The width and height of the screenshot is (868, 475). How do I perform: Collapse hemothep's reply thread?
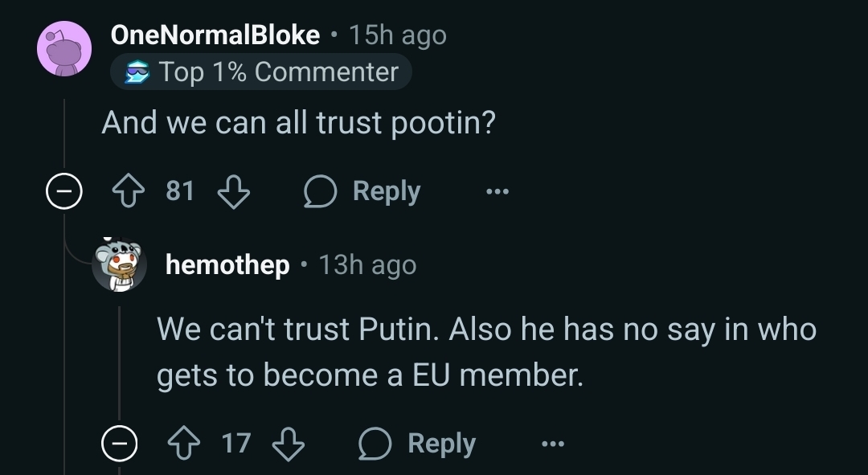tap(119, 444)
